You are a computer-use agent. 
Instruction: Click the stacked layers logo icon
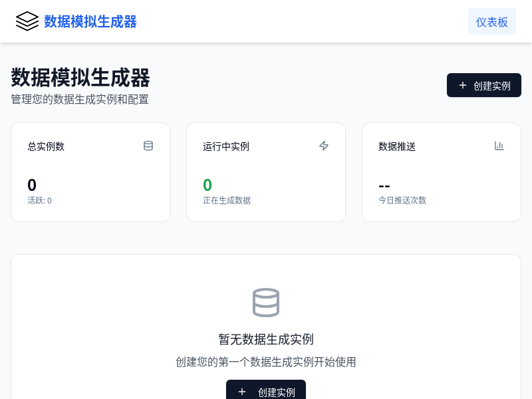(27, 21)
